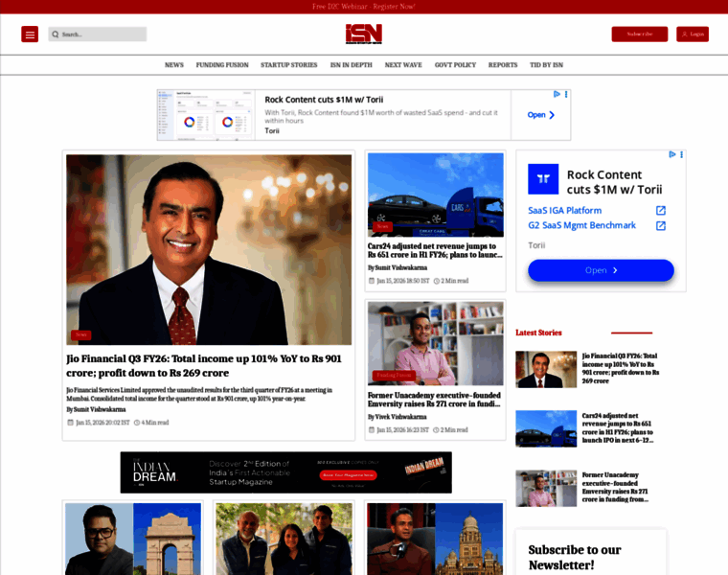
Task: Type in the Search input field
Action: click(x=101, y=34)
